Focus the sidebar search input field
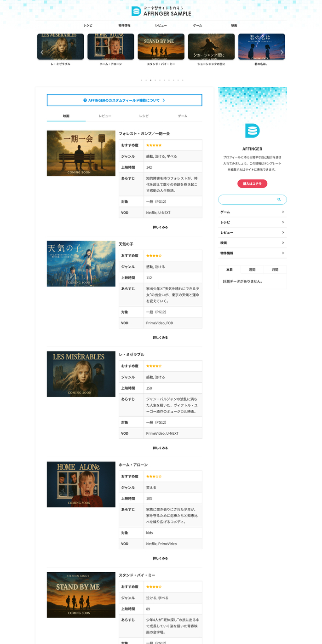This screenshot has width=322, height=644. [247, 200]
